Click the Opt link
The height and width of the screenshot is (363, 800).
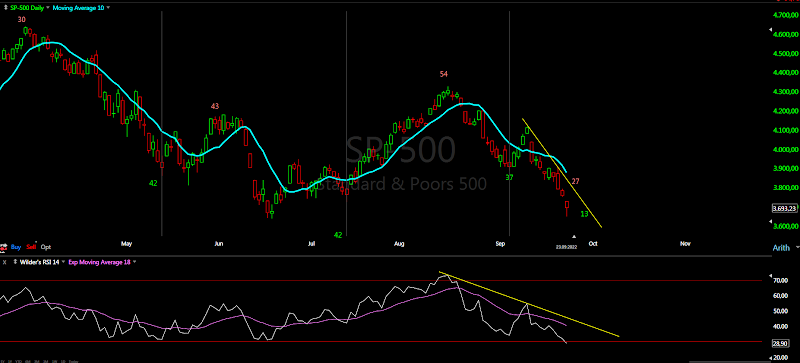tap(46, 247)
